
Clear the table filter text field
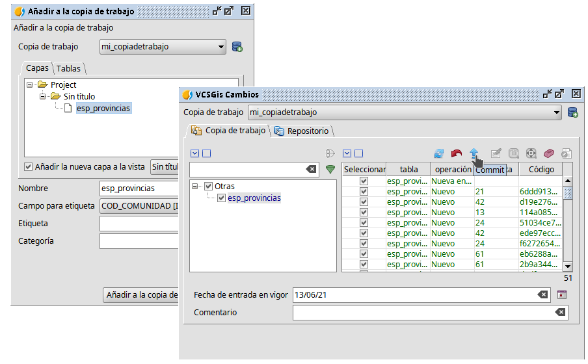point(311,169)
